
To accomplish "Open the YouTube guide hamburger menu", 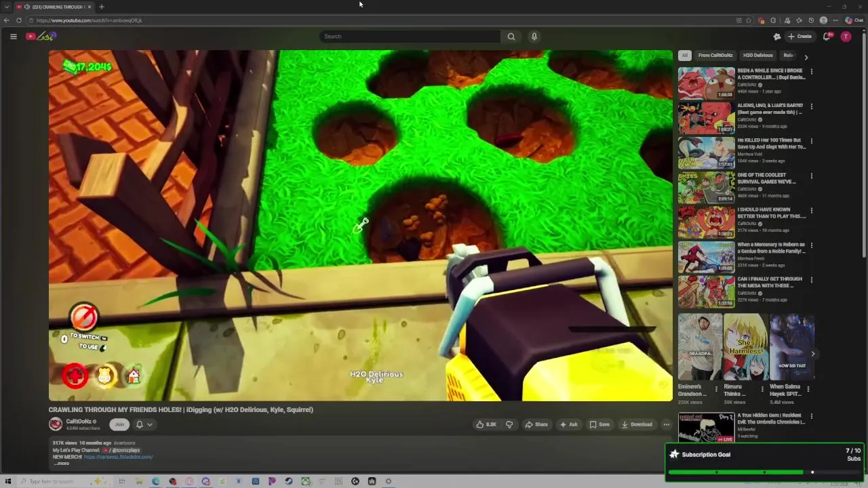I will click(13, 37).
